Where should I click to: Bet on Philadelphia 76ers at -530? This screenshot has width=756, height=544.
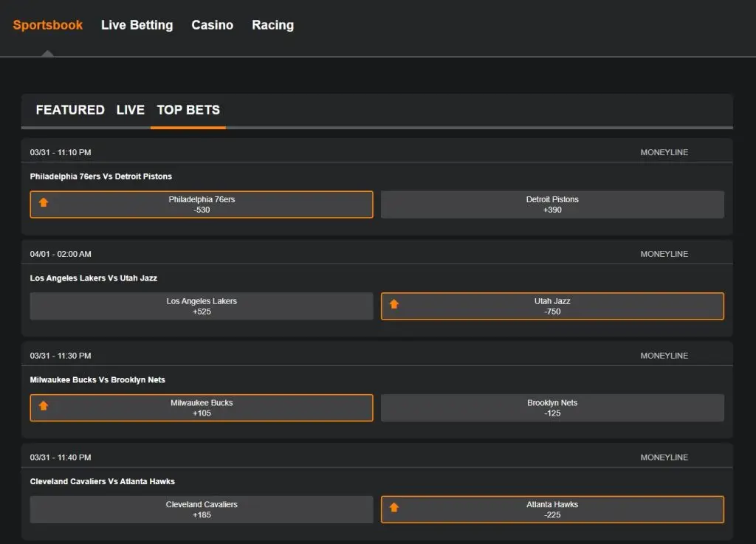[202, 204]
